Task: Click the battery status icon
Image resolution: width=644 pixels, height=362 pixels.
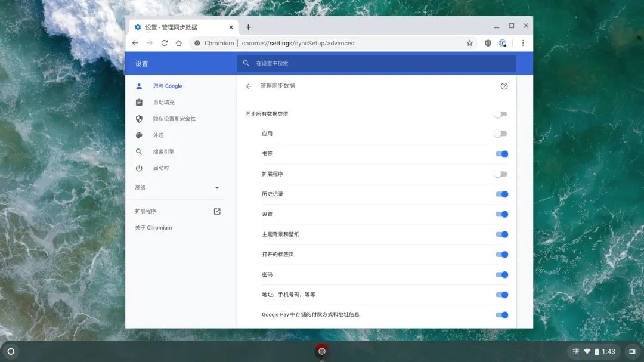Action: click(597, 351)
